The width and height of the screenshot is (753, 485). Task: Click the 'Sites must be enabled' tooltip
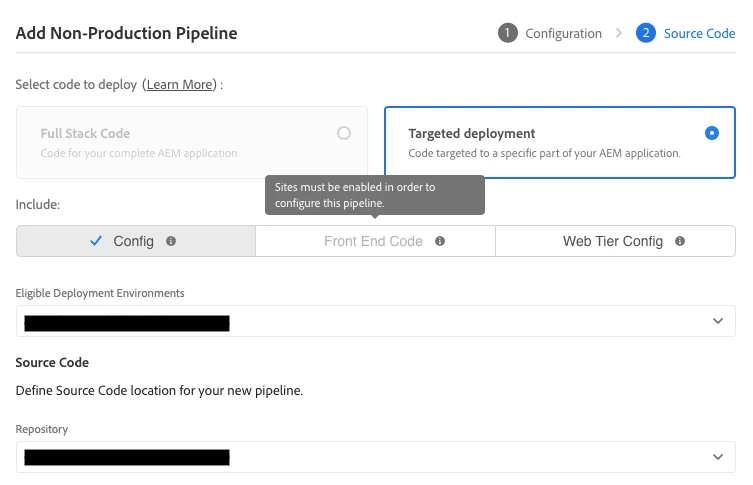(x=374, y=195)
